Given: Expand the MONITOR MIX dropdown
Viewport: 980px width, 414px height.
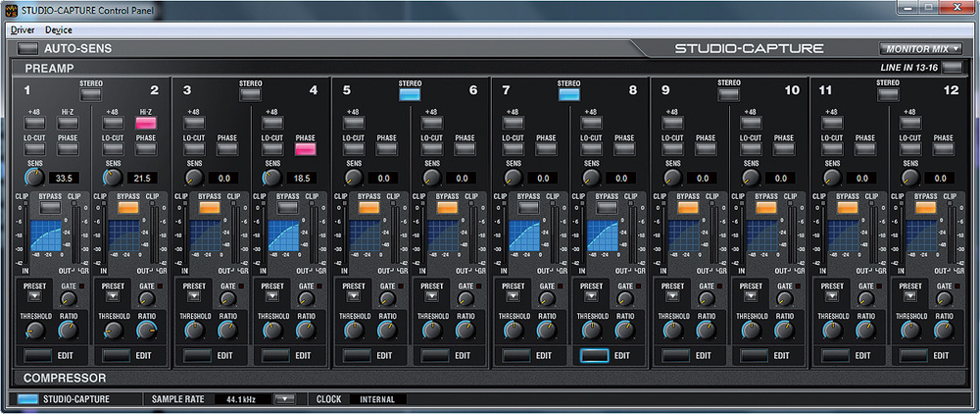Looking at the screenshot, I should (x=920, y=48).
